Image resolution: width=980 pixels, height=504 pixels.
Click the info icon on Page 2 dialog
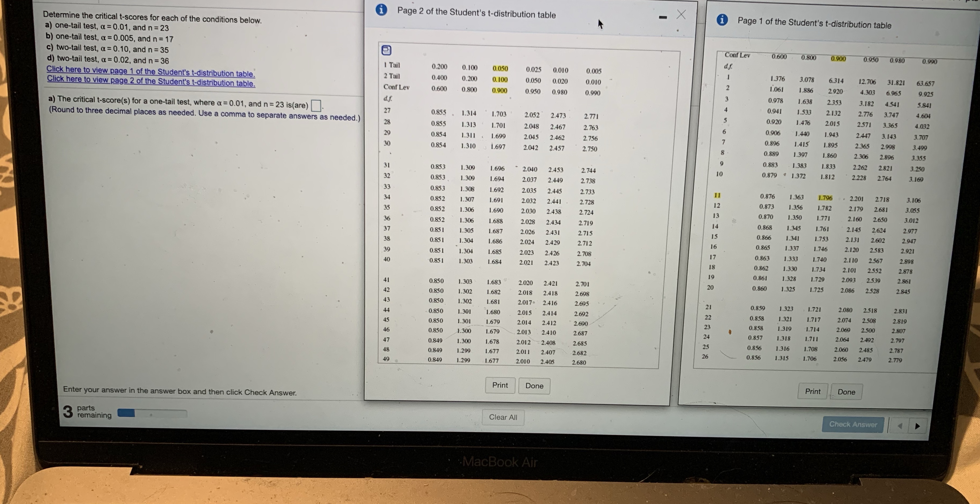pos(381,10)
